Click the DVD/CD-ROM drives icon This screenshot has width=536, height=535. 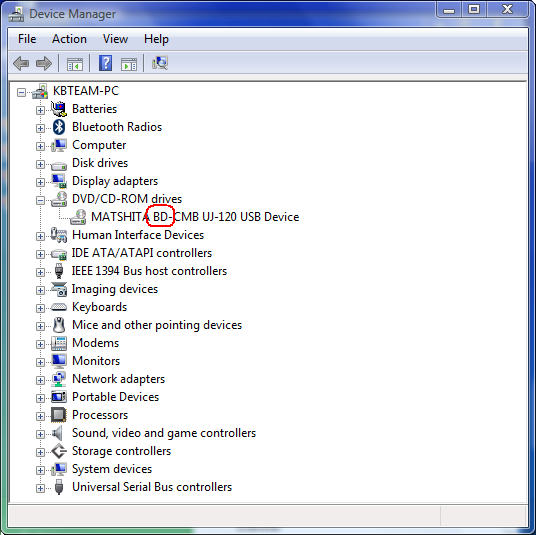coord(59,199)
